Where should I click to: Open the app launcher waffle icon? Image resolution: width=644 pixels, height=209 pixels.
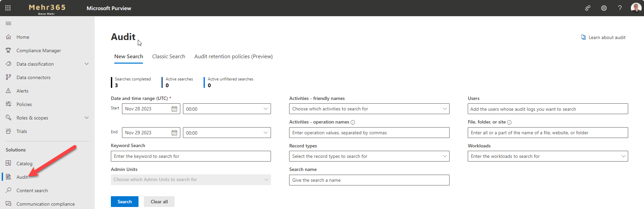pos(8,8)
